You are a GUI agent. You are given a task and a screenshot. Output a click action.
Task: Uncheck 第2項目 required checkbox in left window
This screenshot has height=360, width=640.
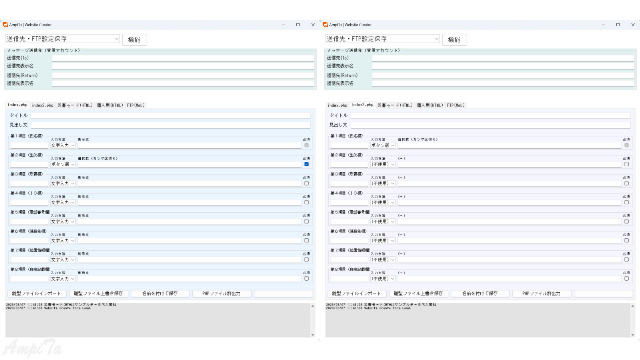307,164
